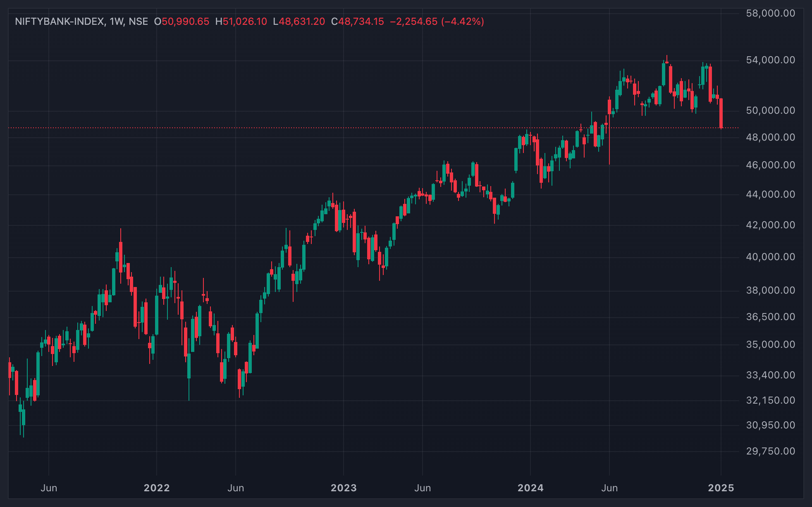
Task: Click the 2024 label on time axis
Action: click(x=530, y=488)
